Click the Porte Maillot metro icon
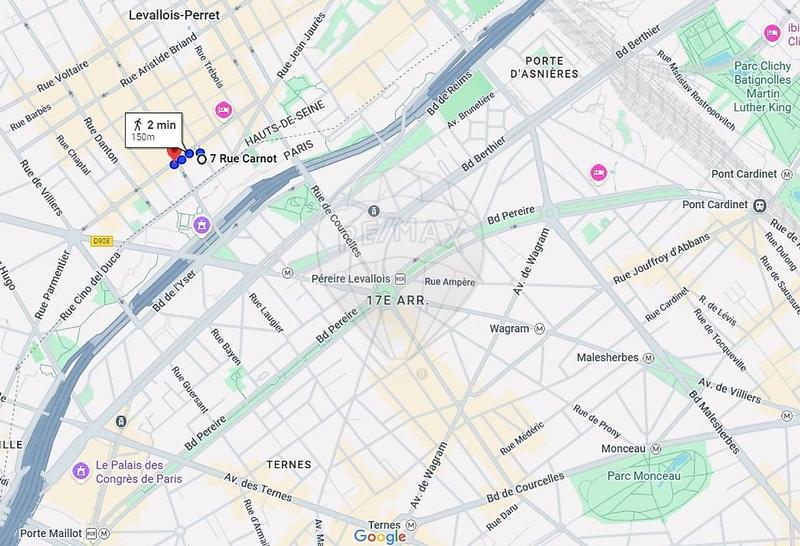The height and width of the screenshot is (546, 800). [104, 534]
